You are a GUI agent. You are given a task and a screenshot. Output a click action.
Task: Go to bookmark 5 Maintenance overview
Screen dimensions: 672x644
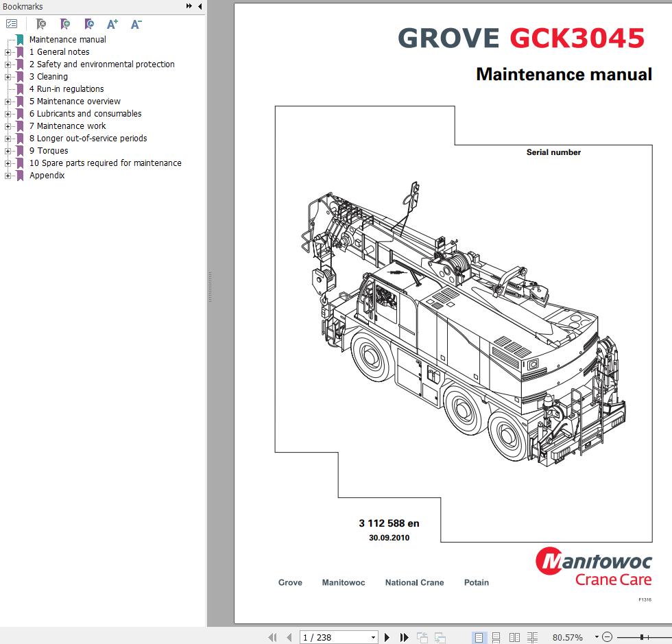(x=75, y=102)
